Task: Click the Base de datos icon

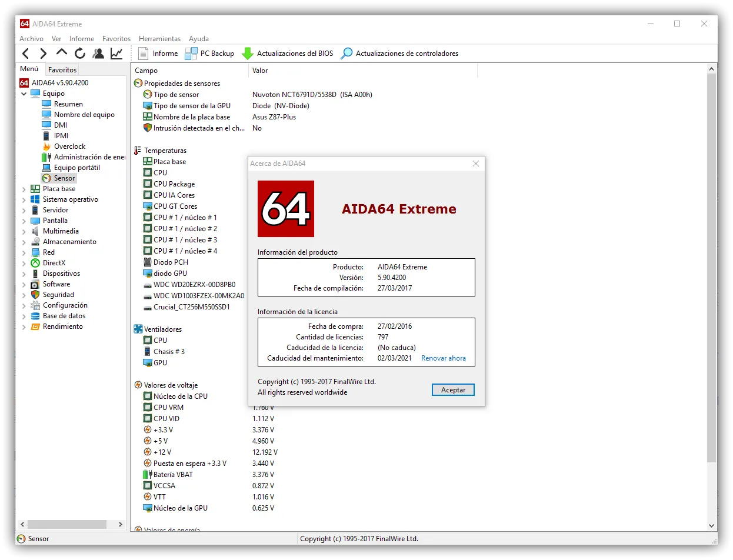Action: point(35,316)
